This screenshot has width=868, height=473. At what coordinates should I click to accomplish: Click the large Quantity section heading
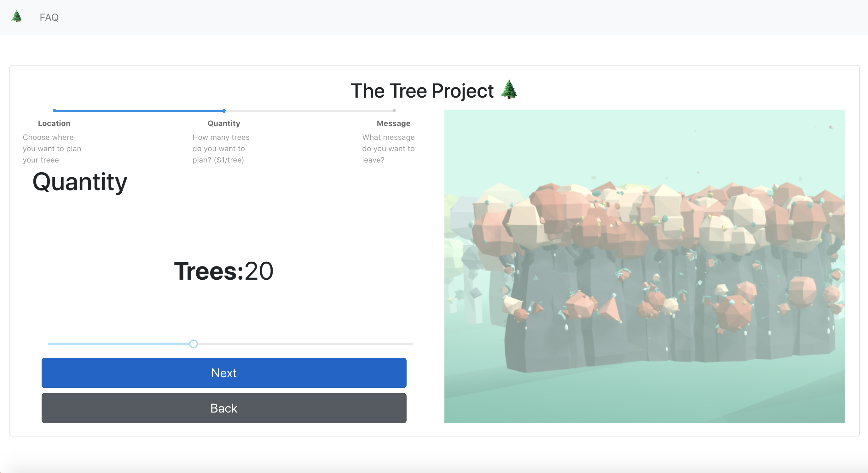point(80,182)
